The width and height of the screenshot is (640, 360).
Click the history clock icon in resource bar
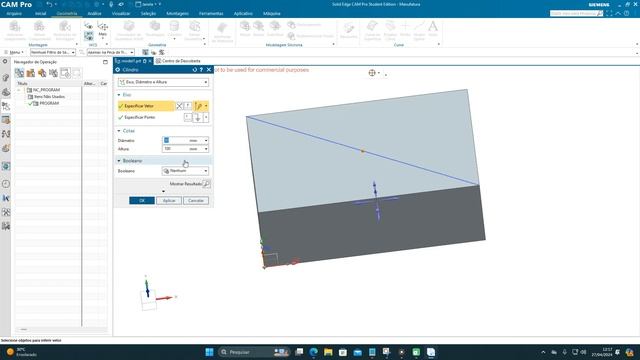point(6,184)
